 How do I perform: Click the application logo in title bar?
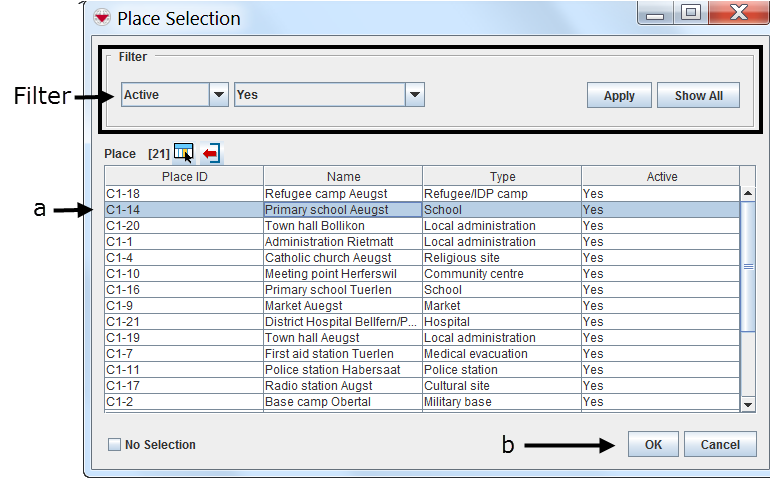pos(102,17)
